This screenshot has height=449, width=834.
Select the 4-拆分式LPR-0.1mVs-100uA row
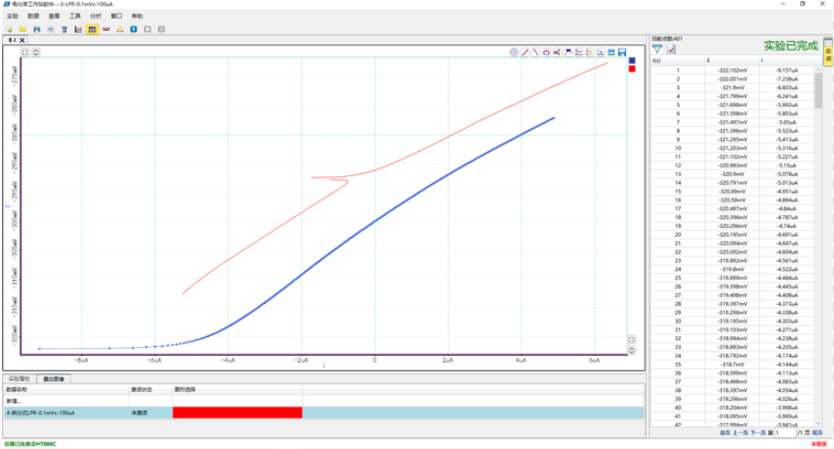point(323,413)
